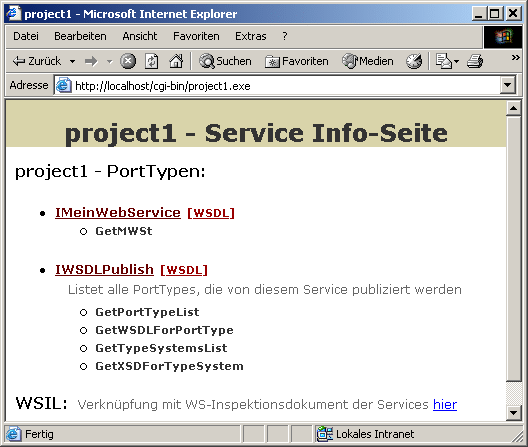The height and width of the screenshot is (447, 528).
Task: Open the Favoriten toolbar button
Action: coord(296,61)
